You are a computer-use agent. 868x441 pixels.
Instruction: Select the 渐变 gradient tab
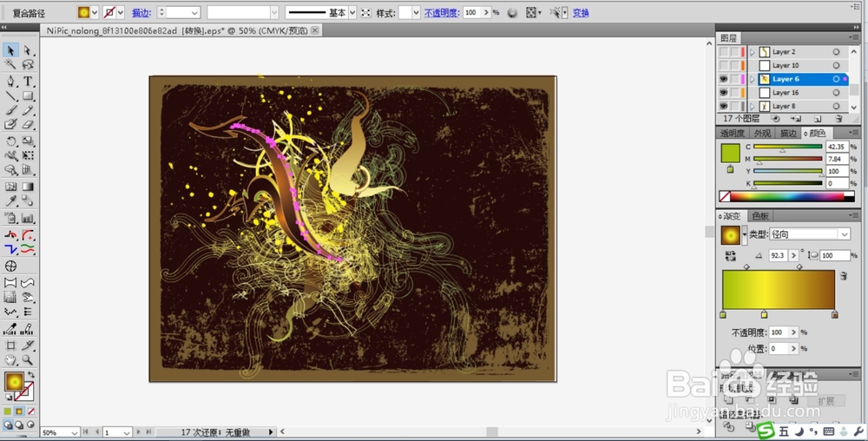click(x=732, y=216)
